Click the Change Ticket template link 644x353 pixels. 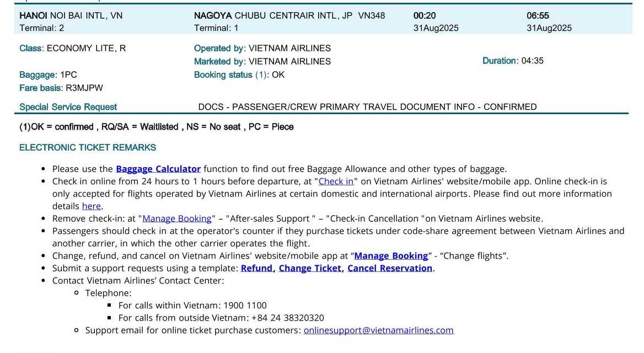[x=310, y=268]
